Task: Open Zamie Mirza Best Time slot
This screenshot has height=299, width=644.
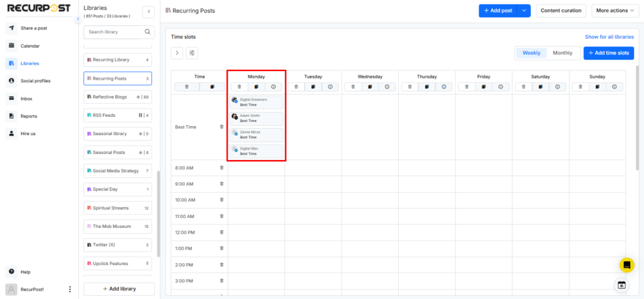Action: [x=257, y=134]
